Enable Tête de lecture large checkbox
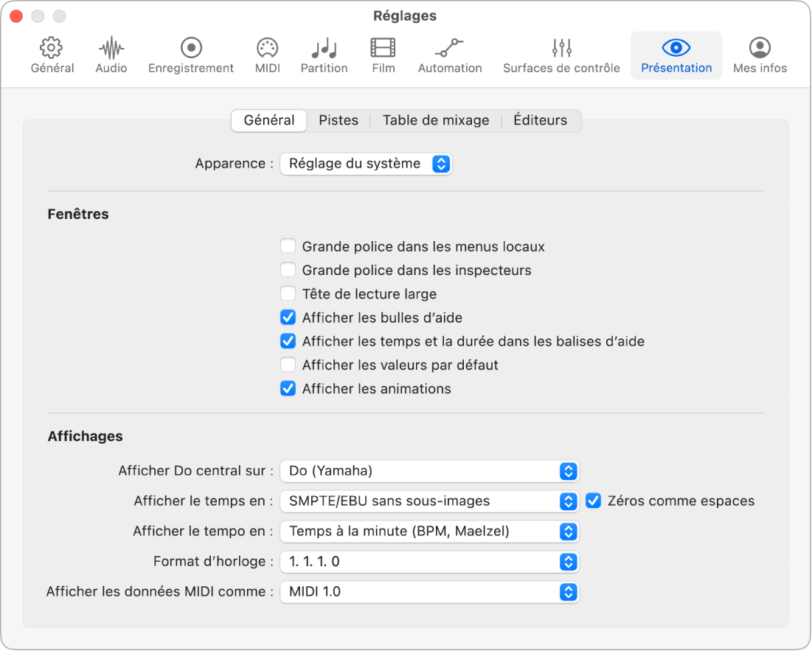Image resolution: width=812 pixels, height=651 pixels. pyautogui.click(x=288, y=294)
